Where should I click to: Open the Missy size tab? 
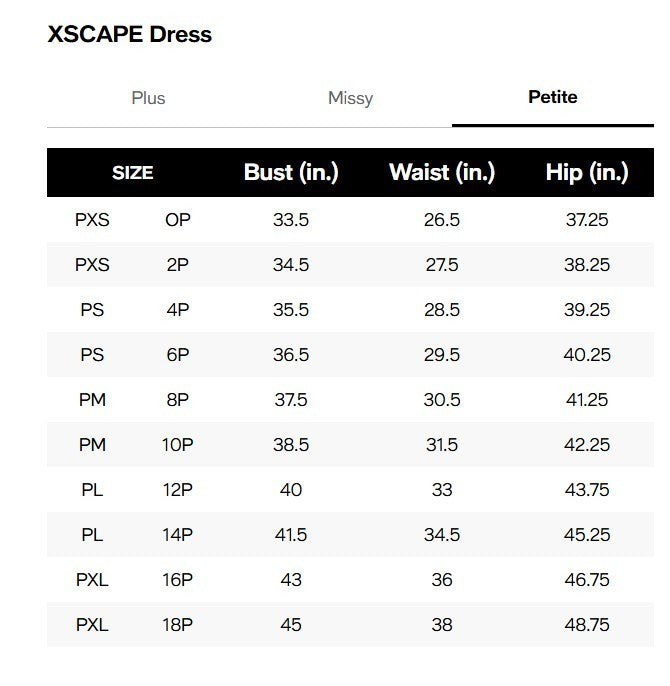[350, 98]
